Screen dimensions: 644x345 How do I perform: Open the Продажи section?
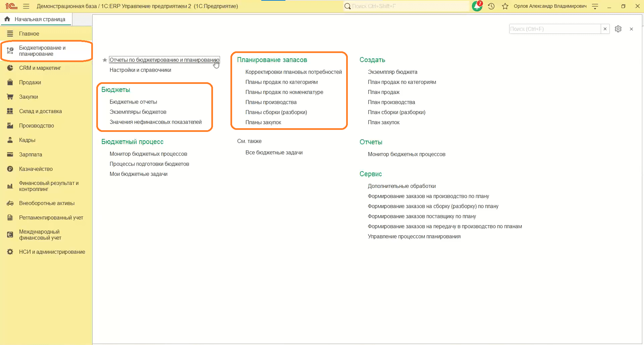(x=30, y=82)
